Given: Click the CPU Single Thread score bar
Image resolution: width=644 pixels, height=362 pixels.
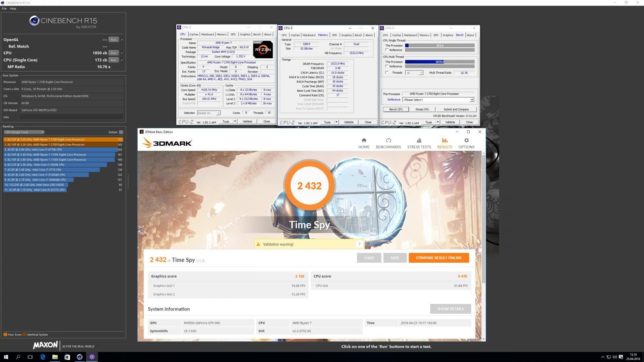Looking at the screenshot, I should (x=440, y=45).
